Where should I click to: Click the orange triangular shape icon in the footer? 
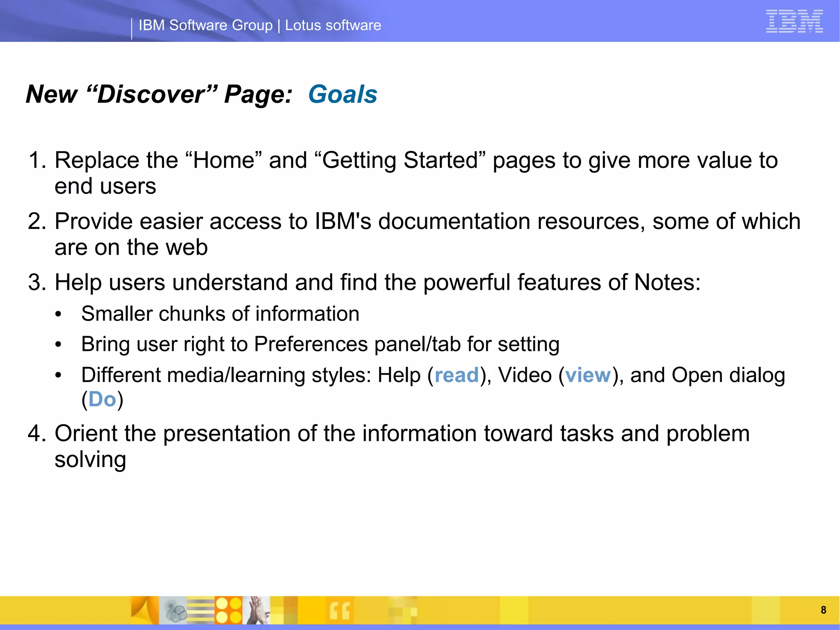145,610
